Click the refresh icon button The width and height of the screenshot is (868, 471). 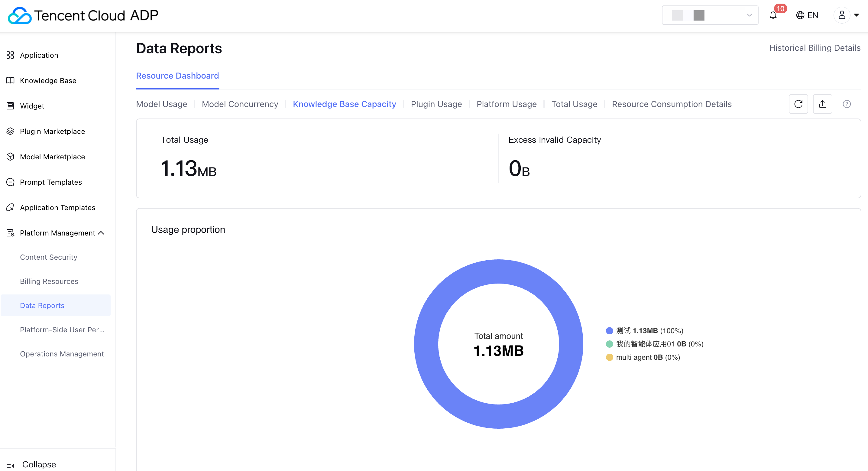(x=798, y=104)
